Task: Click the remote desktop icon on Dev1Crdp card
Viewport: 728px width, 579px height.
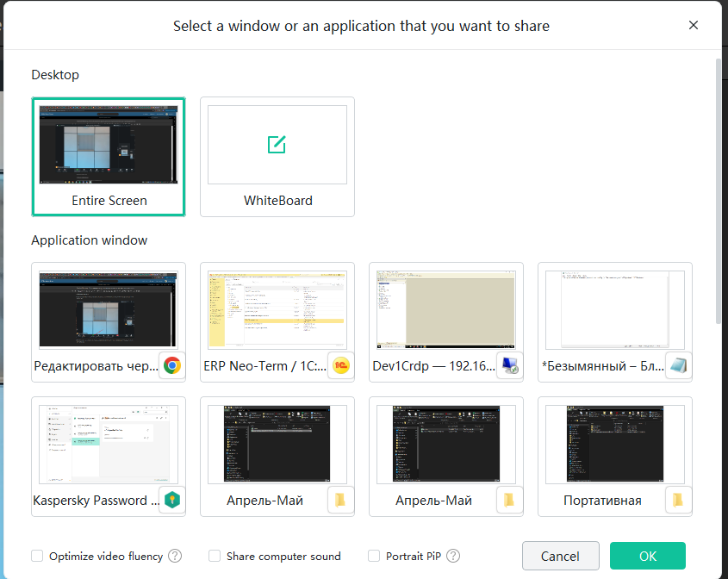Action: [x=510, y=366]
